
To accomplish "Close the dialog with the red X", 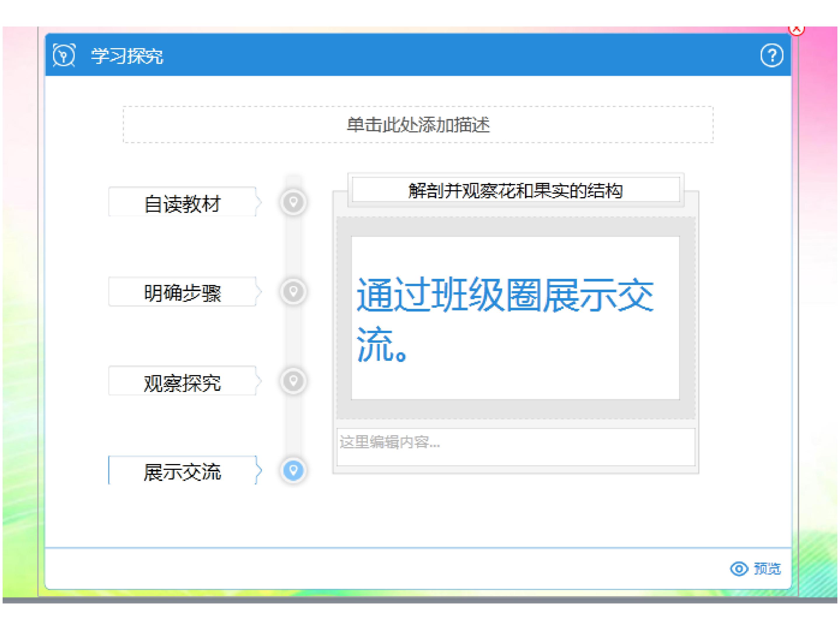I will coord(796,30).
